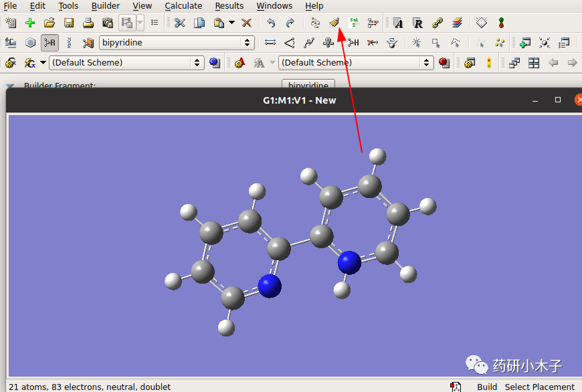Open the Quick Launch dropdown arrow
This screenshot has height=392, width=582.
[43, 62]
